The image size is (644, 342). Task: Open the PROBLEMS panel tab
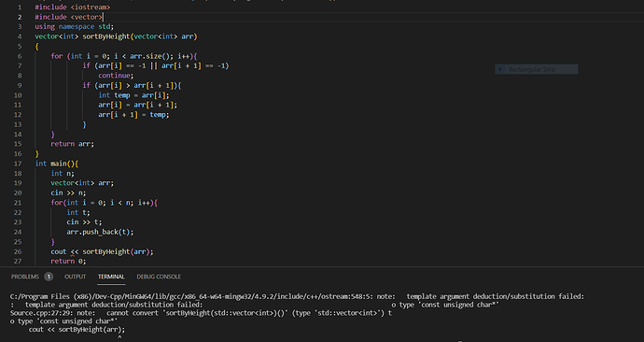point(25,277)
